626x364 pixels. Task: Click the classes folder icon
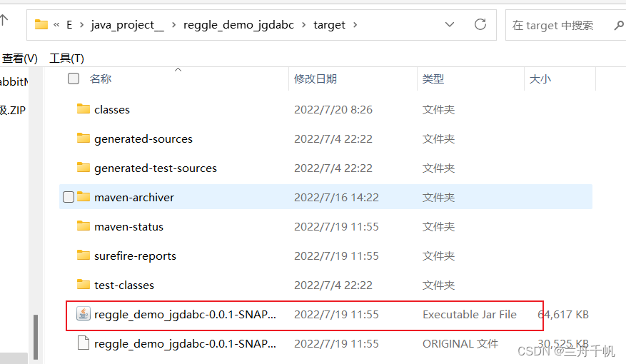[x=84, y=108]
